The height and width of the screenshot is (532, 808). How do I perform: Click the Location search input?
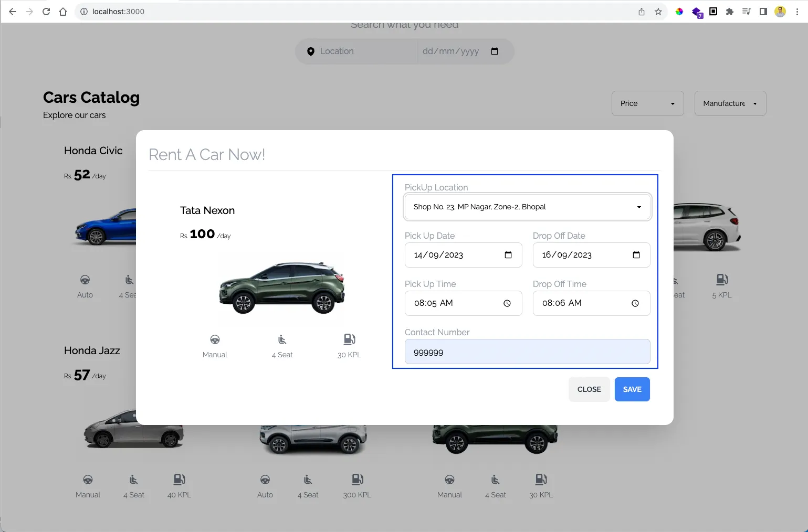point(362,51)
